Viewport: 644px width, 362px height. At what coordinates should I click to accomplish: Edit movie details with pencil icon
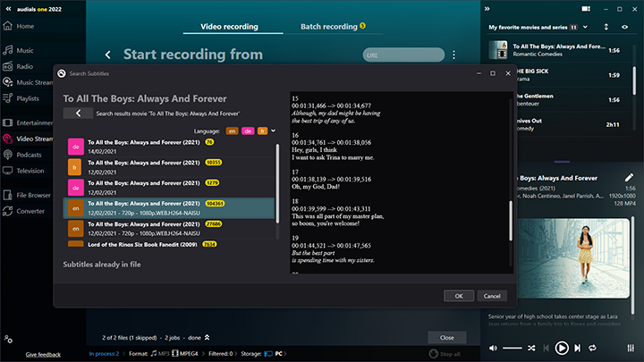point(629,177)
